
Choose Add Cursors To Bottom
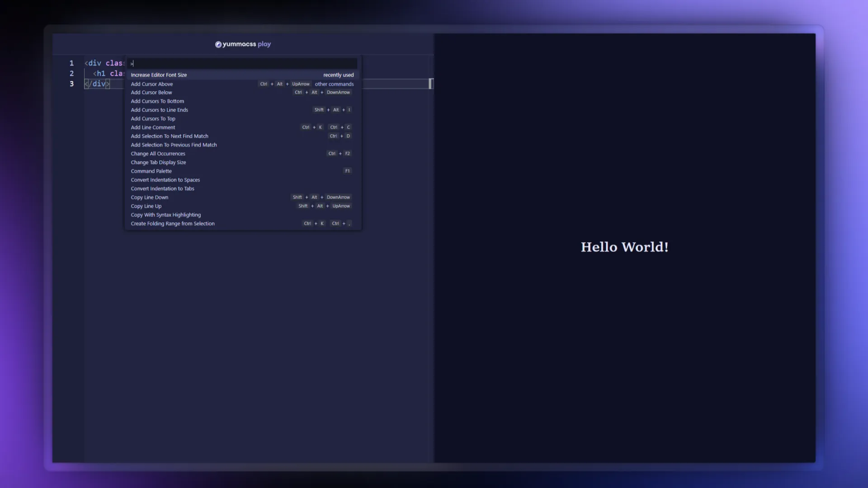coord(243,101)
